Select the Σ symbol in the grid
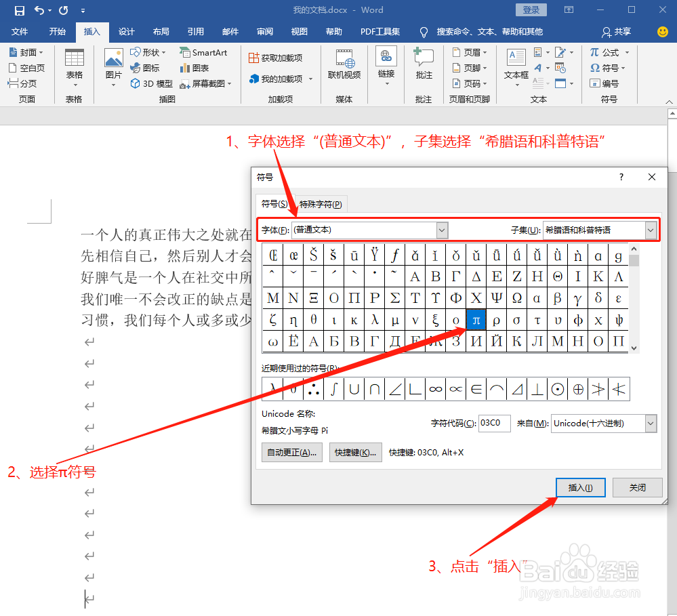The width and height of the screenshot is (677, 616). (x=394, y=298)
